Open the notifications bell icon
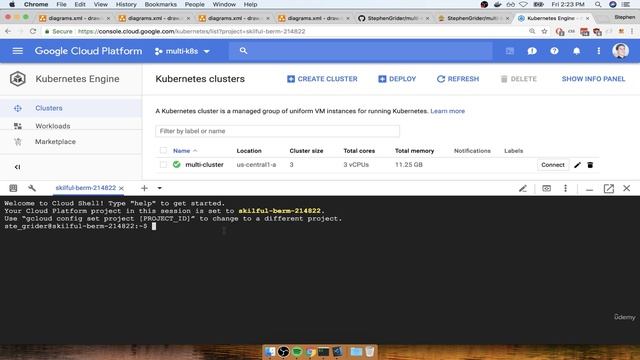 576,51
